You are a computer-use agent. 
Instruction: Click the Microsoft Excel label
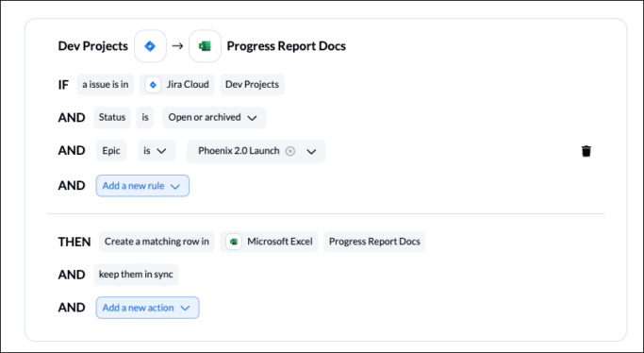(x=280, y=242)
